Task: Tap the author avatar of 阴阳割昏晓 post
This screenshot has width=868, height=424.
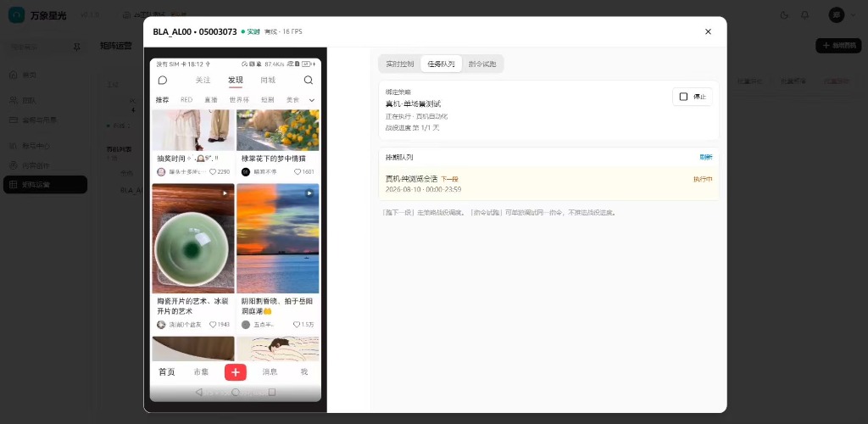Action: click(x=246, y=325)
